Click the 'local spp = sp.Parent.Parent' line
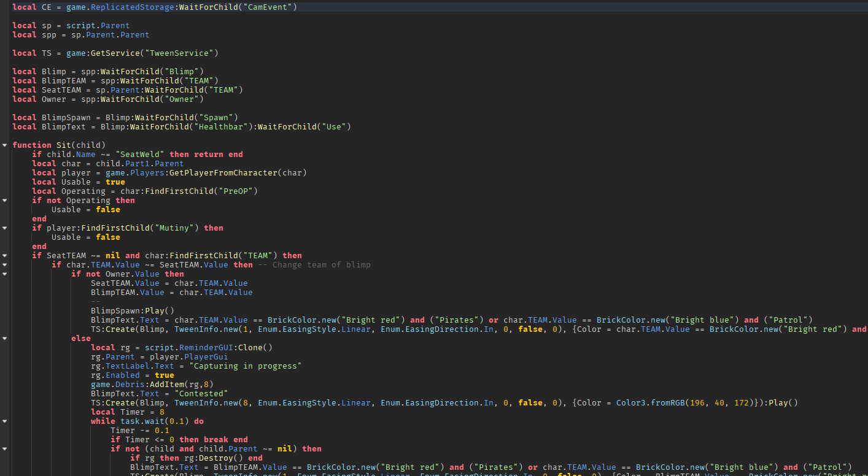868x476 pixels. [81, 35]
